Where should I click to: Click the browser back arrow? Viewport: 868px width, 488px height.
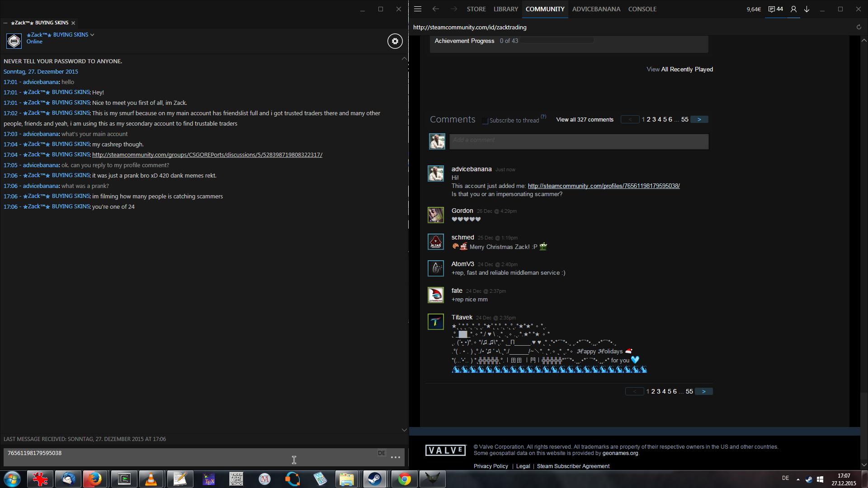pyautogui.click(x=435, y=9)
